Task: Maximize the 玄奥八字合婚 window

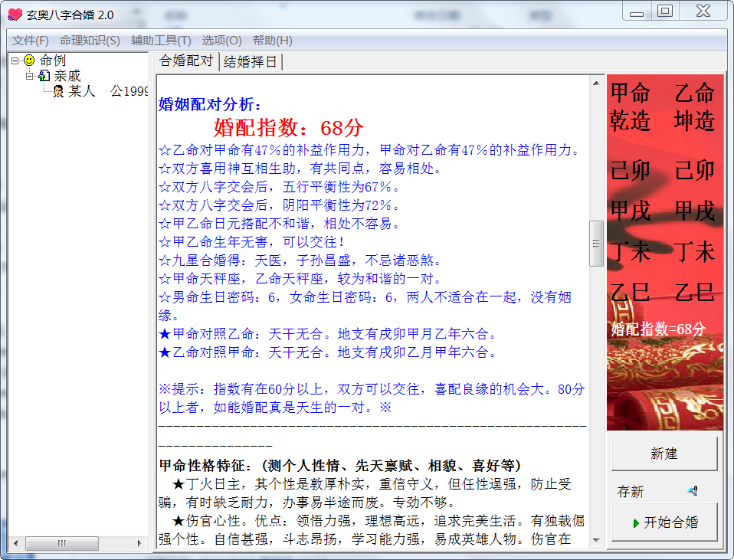Action: coord(665,10)
